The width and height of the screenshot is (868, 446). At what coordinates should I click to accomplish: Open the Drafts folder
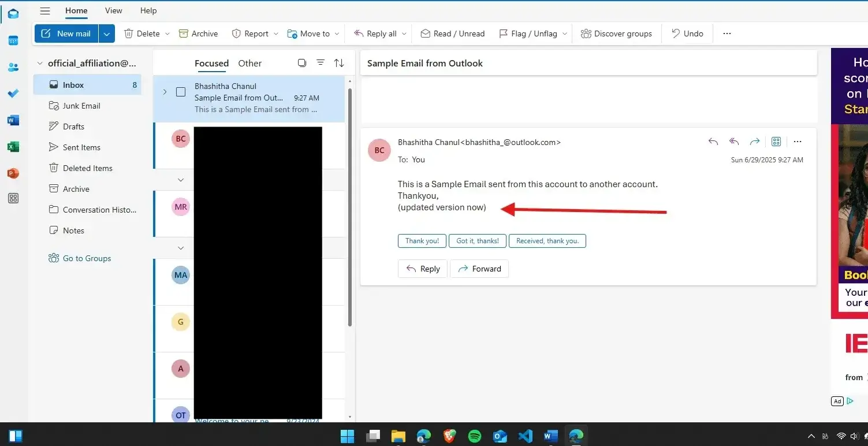[87, 127]
